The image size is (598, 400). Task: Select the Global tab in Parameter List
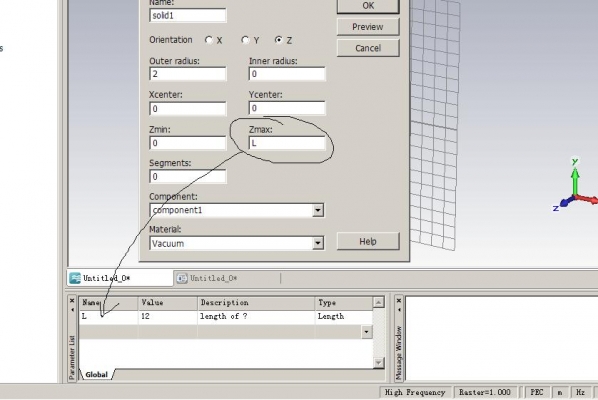pos(96,374)
